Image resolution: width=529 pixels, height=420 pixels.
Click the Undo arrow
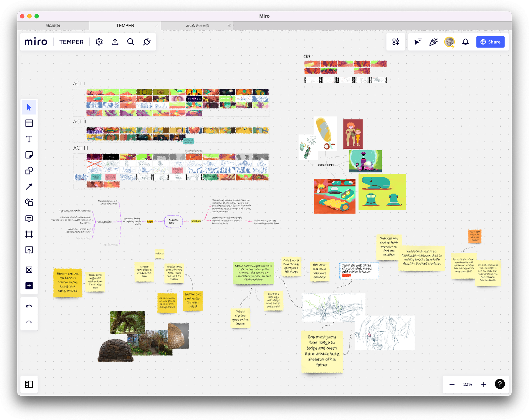click(x=29, y=306)
